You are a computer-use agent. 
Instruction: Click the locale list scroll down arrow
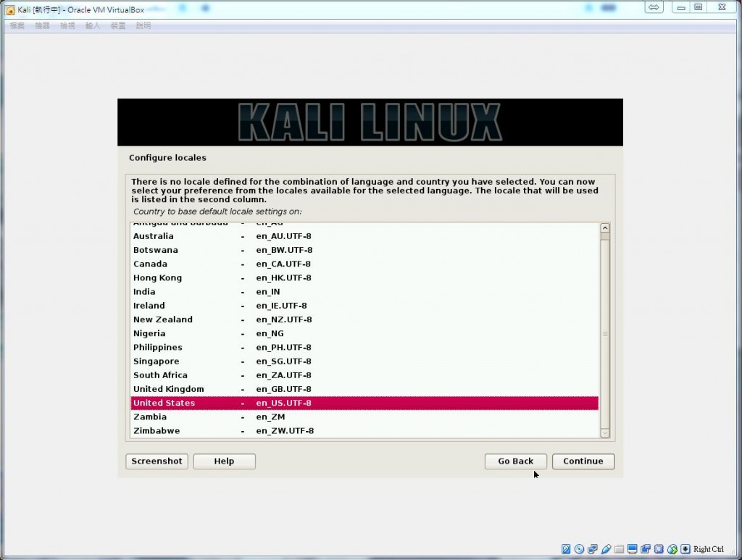point(605,432)
